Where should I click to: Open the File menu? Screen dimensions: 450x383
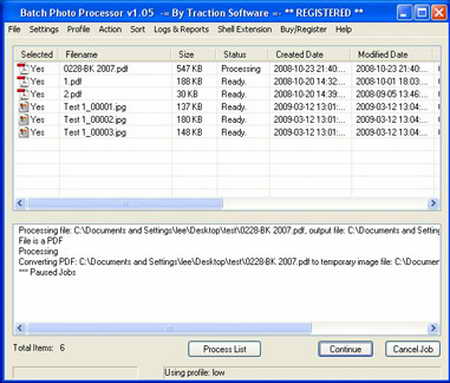(x=14, y=29)
